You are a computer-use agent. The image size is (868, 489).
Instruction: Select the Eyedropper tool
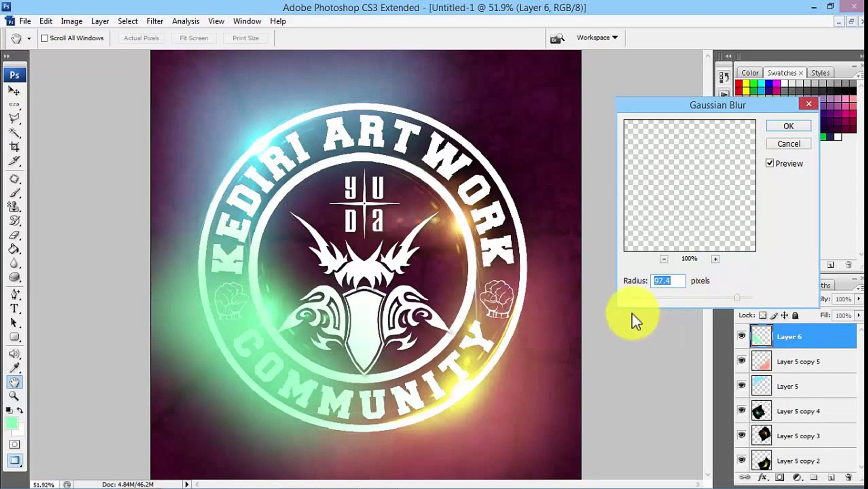tap(14, 368)
